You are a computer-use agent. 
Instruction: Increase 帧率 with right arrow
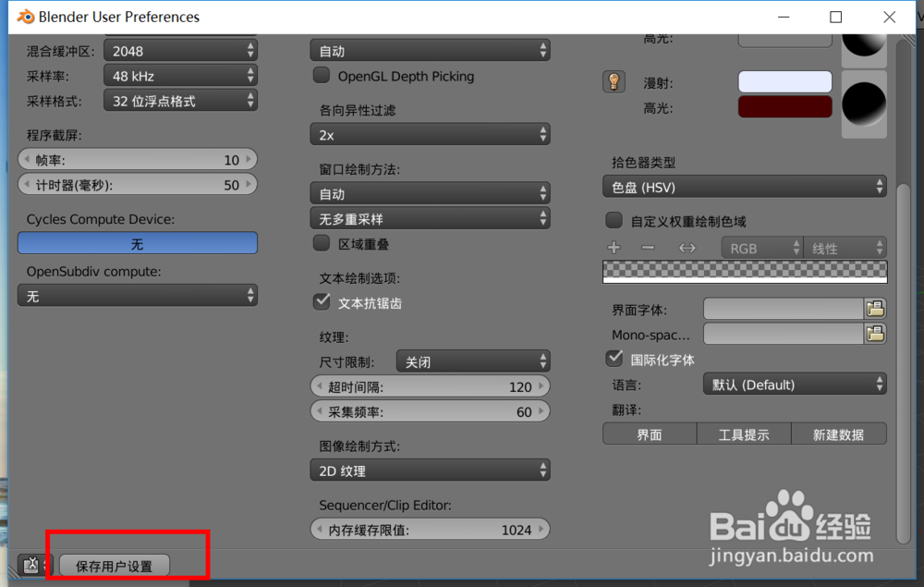tap(249, 159)
